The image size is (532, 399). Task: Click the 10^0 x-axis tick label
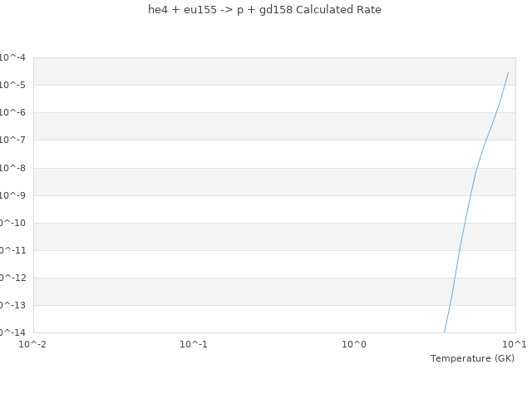coord(354,344)
